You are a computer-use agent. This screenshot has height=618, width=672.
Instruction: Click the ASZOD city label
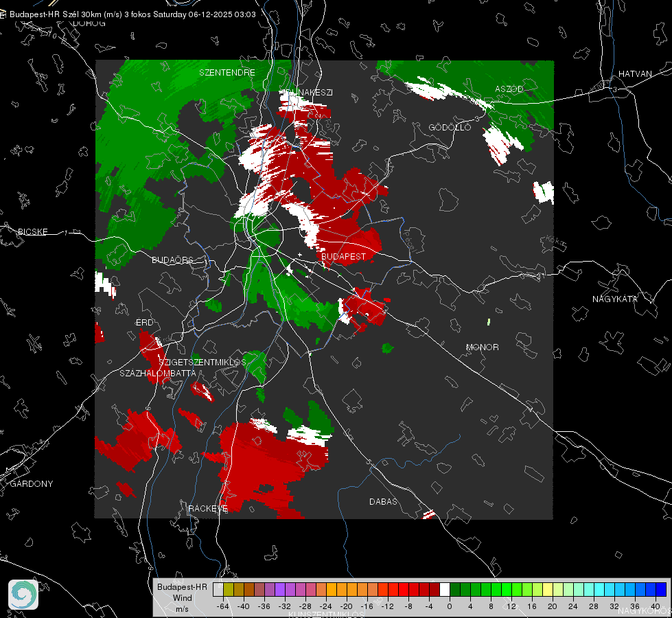(x=509, y=89)
